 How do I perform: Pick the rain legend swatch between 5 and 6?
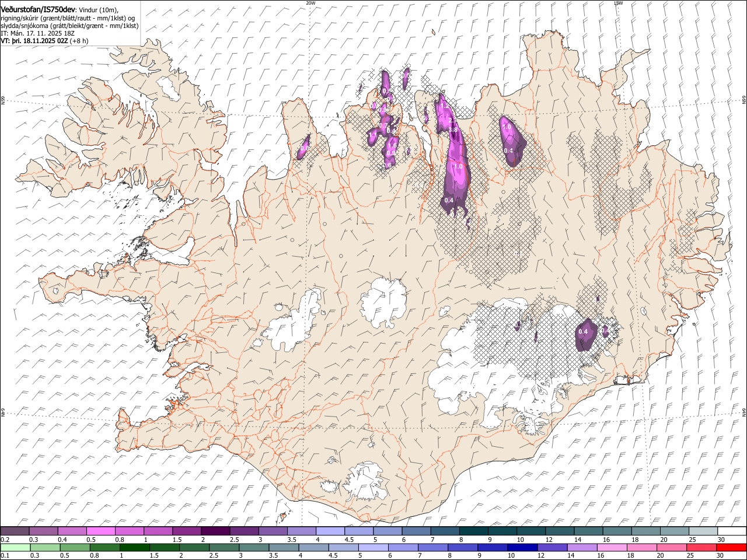click(x=373, y=547)
